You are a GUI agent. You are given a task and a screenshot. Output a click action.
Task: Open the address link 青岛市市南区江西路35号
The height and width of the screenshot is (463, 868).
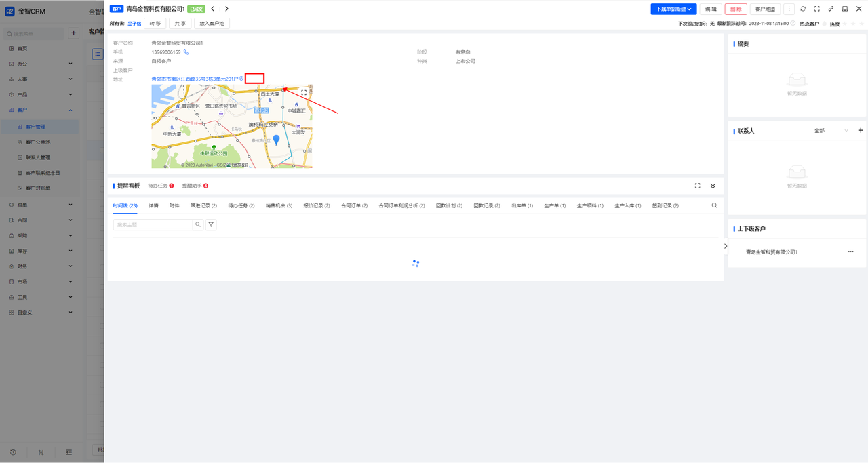point(195,79)
